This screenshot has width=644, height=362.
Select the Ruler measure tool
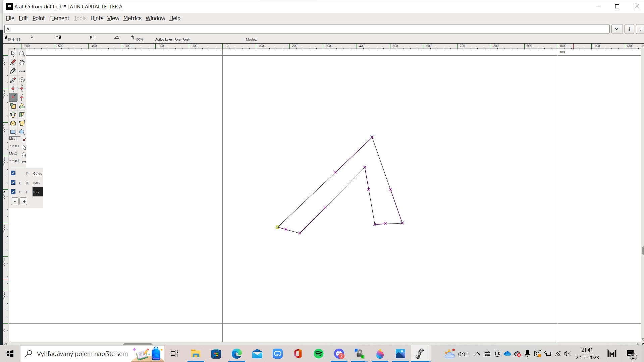point(22,71)
